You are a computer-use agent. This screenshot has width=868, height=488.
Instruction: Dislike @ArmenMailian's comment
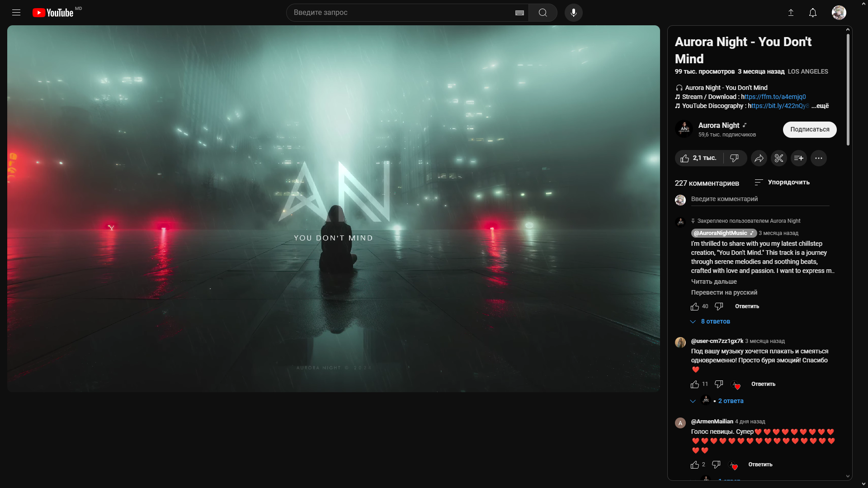(716, 465)
